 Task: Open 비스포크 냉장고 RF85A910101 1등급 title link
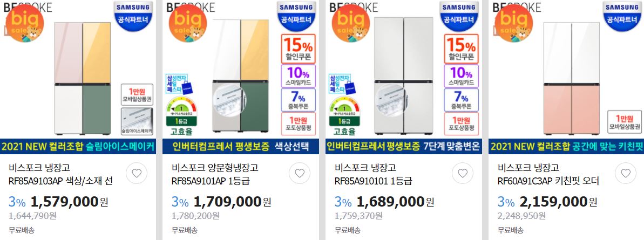pyautogui.click(x=374, y=174)
